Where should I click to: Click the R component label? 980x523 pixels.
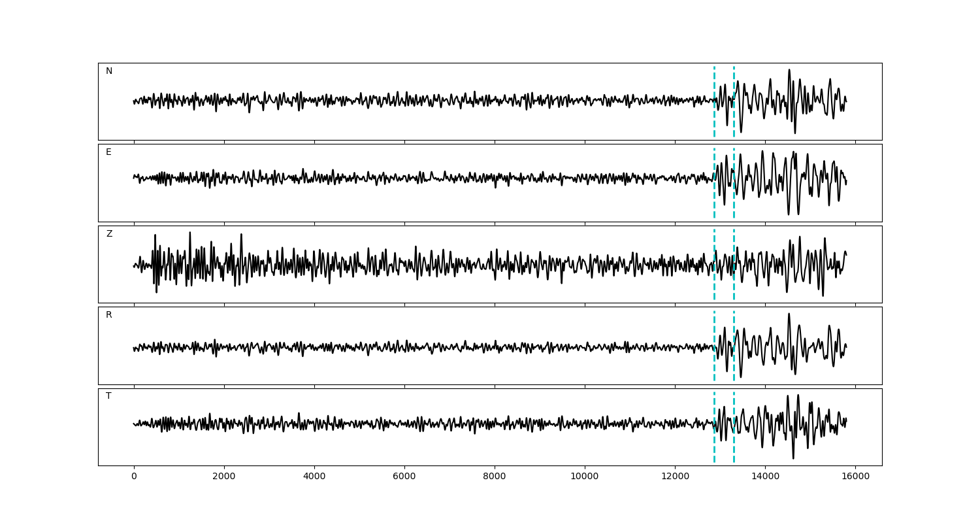[109, 315]
